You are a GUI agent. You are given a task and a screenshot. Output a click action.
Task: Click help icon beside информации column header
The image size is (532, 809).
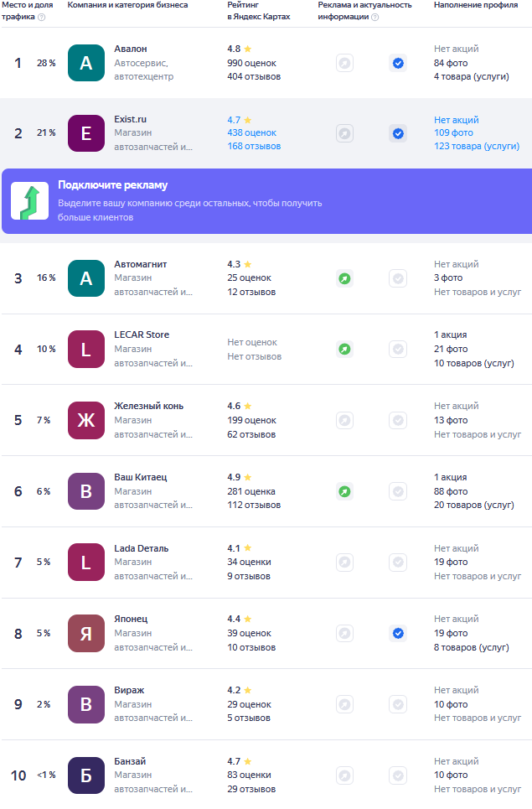coord(374,17)
